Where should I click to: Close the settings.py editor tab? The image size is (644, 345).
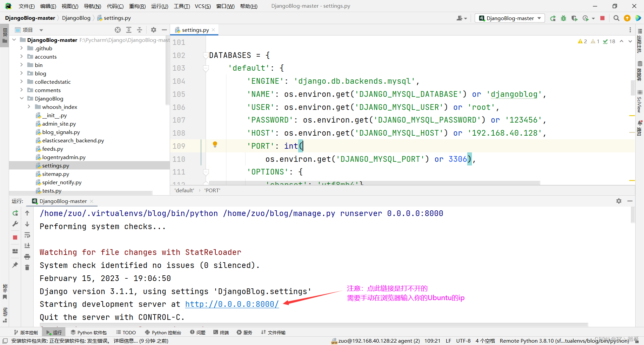coord(213,30)
